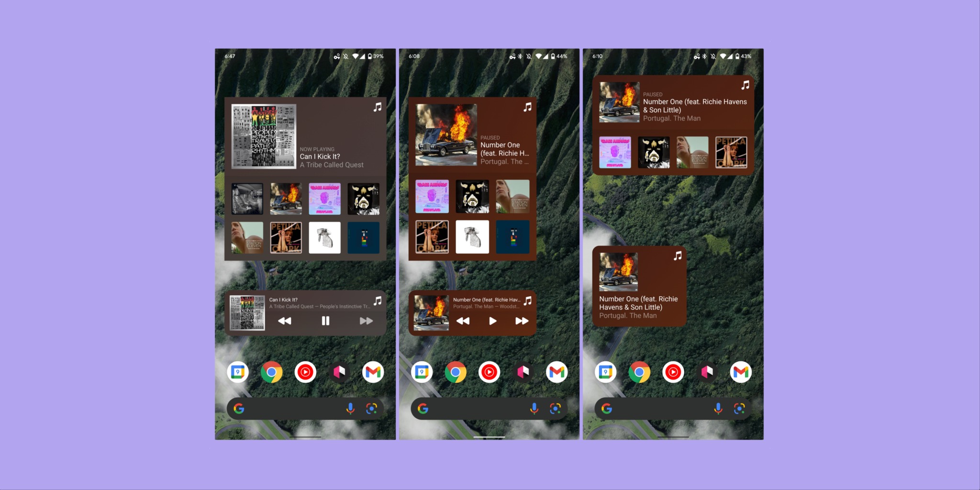The image size is (980, 490).
Task: Select the white Coldplay album on left phone grid
Action: pos(324,237)
